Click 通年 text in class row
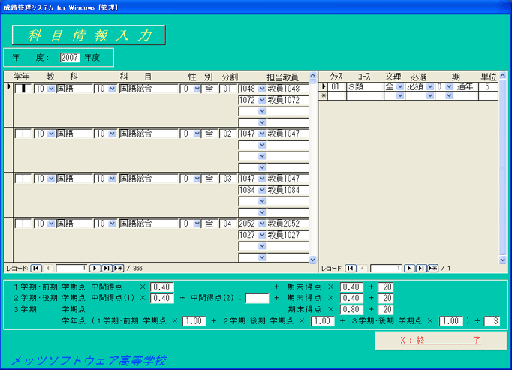512x370 pixels. coord(465,87)
